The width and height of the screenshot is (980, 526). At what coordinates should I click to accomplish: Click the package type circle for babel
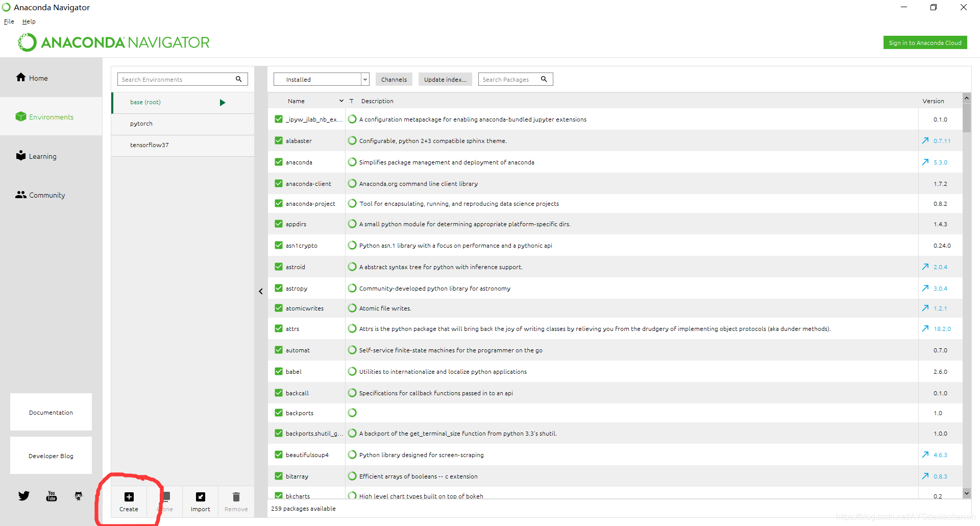click(x=352, y=371)
